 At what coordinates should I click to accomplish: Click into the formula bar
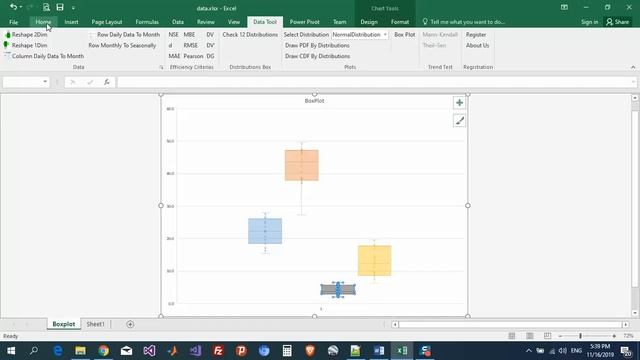coord(373,82)
